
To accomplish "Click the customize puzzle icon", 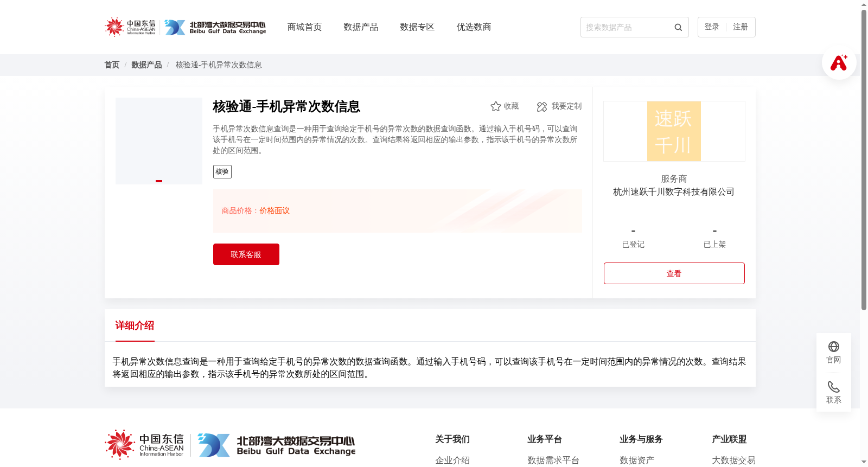I will coord(542,106).
